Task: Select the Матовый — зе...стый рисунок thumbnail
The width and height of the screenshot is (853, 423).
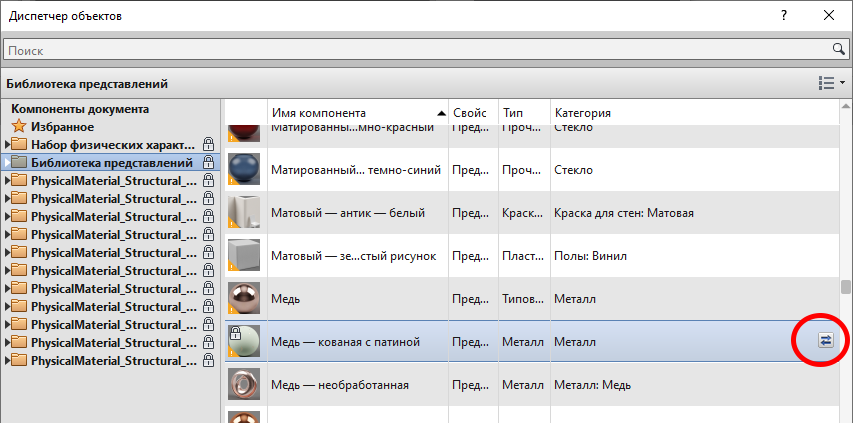Action: click(x=244, y=256)
